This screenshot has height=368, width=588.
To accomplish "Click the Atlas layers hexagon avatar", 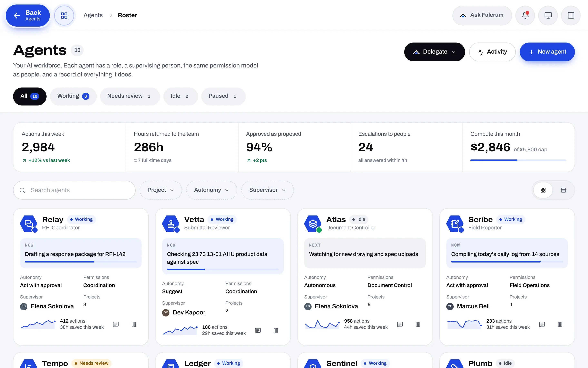I will tap(313, 223).
